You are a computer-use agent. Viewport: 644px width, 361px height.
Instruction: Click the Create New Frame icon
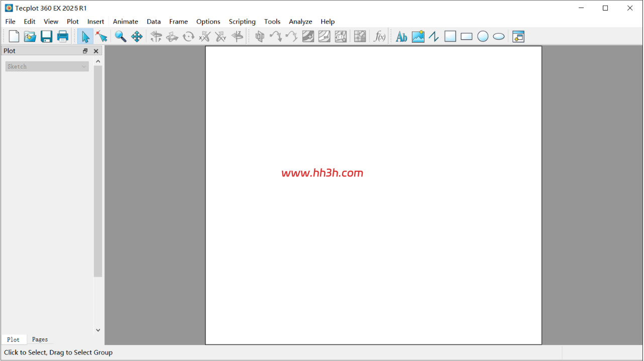coord(518,36)
